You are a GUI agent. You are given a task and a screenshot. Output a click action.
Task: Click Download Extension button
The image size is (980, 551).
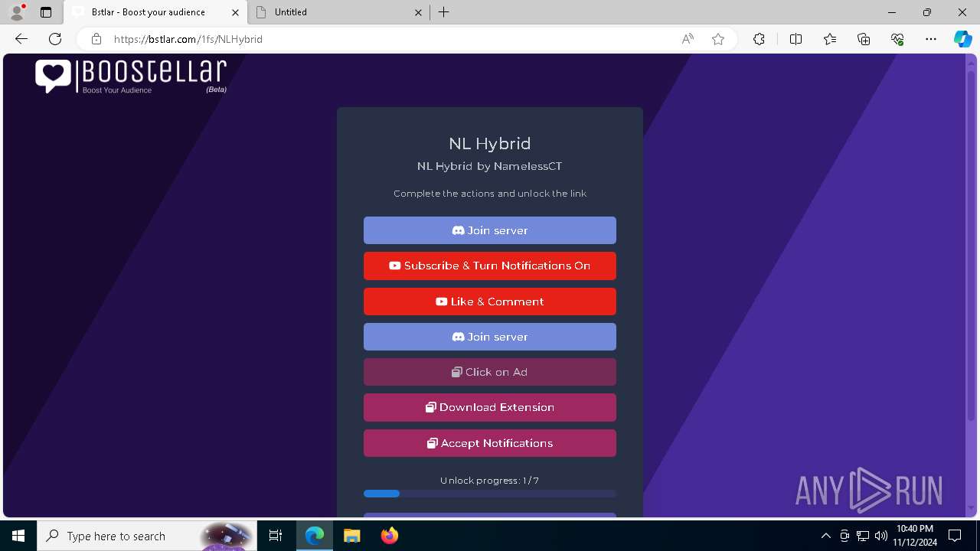click(490, 407)
